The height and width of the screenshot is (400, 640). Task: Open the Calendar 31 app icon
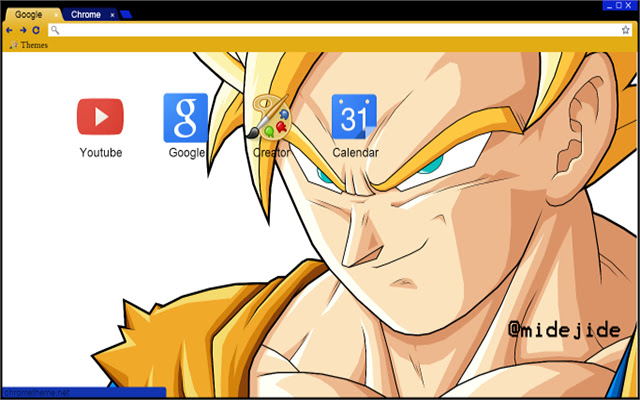point(354,117)
